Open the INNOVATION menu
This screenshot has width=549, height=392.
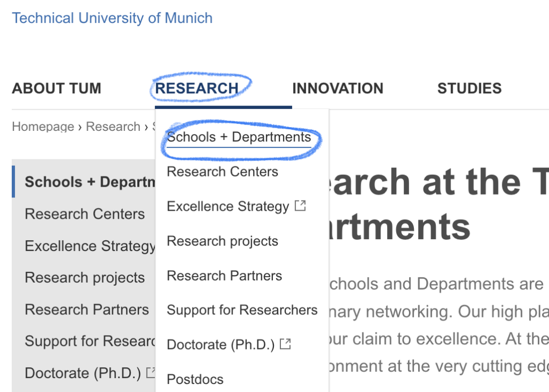[x=338, y=88]
